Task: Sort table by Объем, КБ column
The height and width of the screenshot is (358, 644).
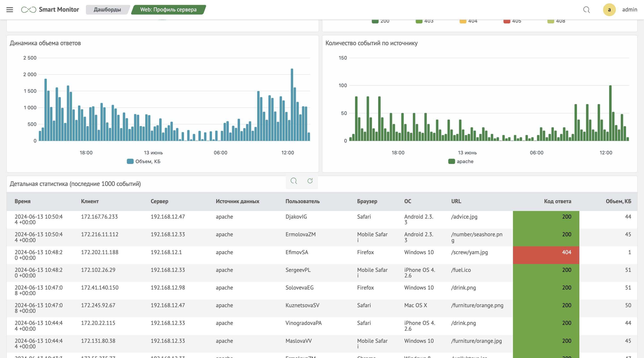Action: coord(618,201)
